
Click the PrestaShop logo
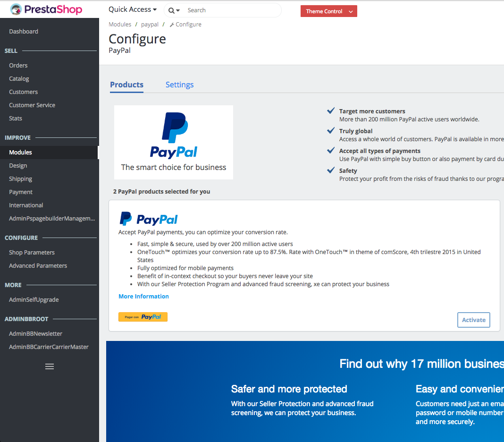coord(46,9)
